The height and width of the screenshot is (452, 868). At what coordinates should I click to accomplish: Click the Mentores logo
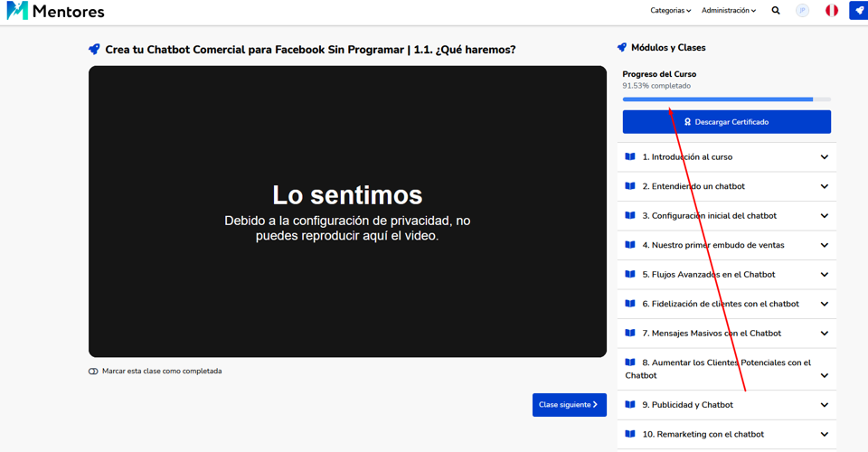coord(55,11)
